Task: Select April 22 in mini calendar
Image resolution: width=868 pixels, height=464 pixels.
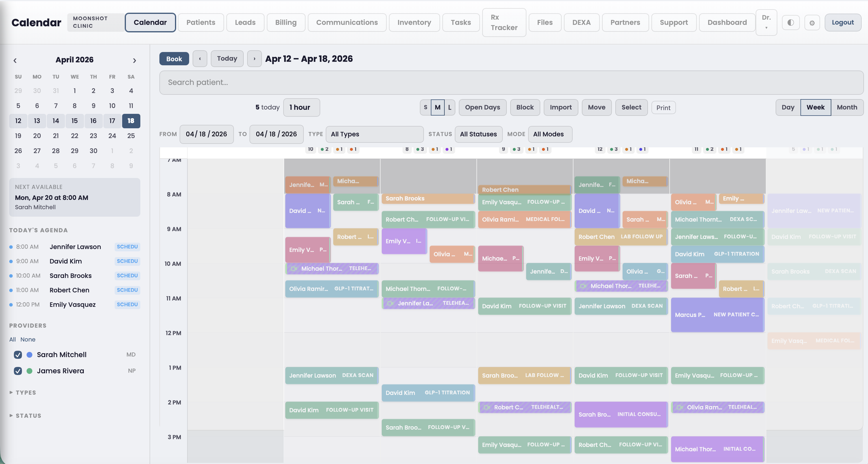Action: click(74, 136)
